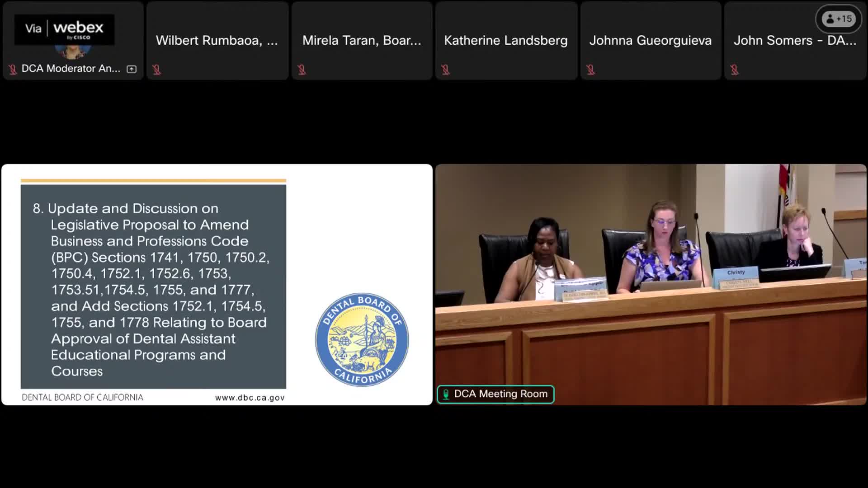Click the DCA Meeting Room label
The image size is (868, 488).
click(x=500, y=394)
